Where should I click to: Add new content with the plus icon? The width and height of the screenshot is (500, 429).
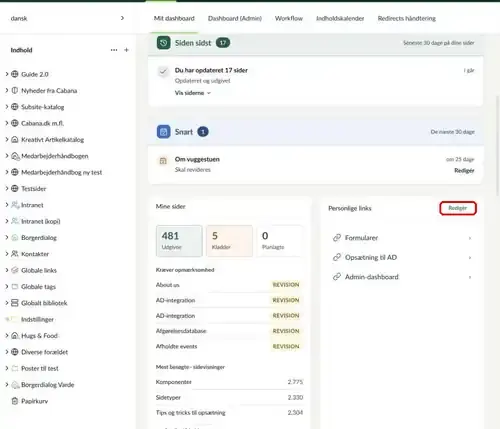pyautogui.click(x=126, y=50)
